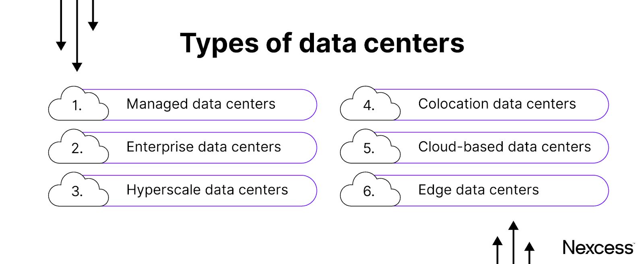Screen dimensions: 644x264
Task: Click the cloud icon numbered 4
Action: point(370,103)
